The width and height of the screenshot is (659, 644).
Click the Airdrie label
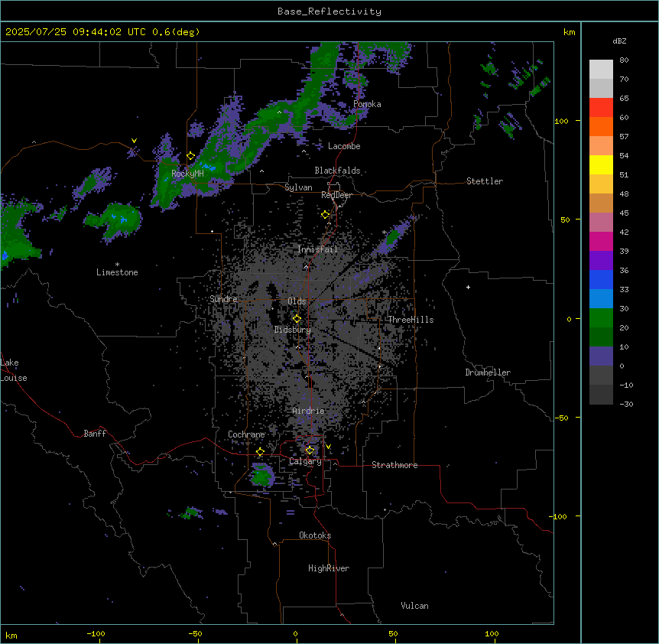pos(308,411)
